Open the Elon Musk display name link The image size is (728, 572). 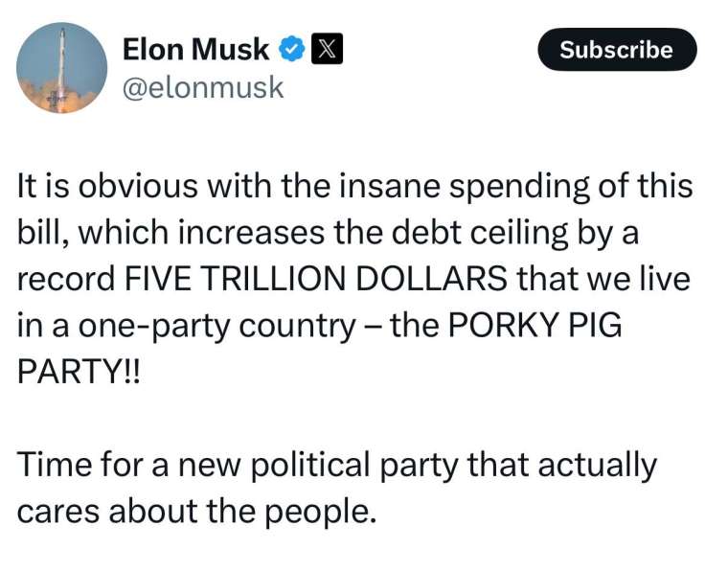pos(195,49)
